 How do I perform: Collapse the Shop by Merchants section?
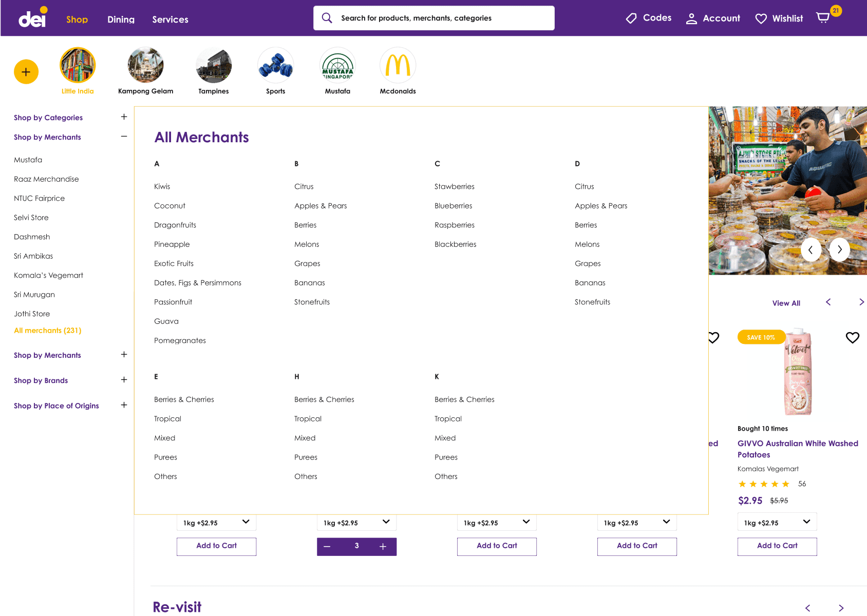124,137
